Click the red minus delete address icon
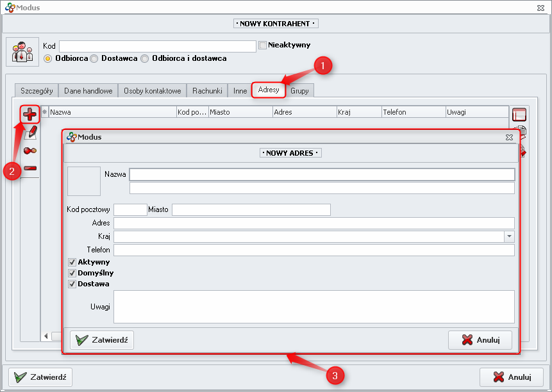The image size is (552, 392). point(29,168)
